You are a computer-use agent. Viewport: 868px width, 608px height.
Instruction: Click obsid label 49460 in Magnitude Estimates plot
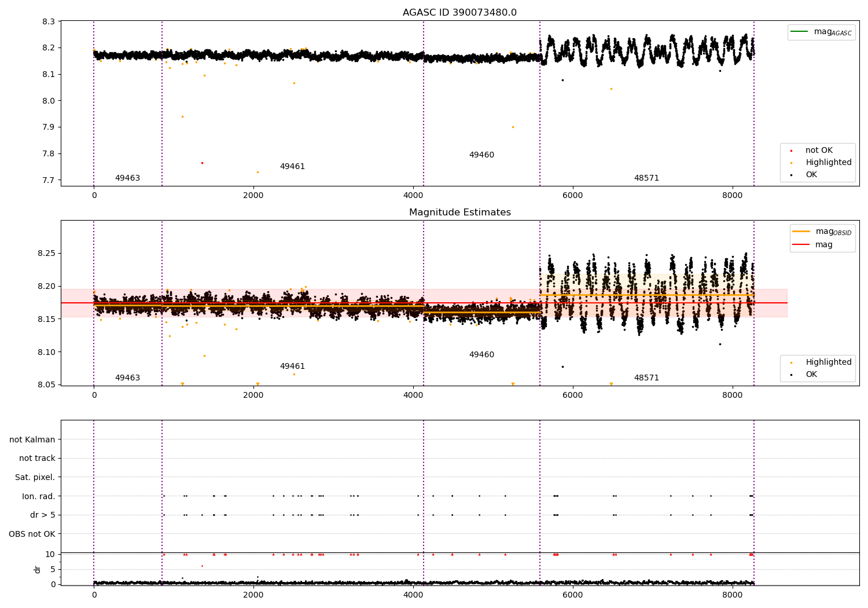click(x=481, y=355)
